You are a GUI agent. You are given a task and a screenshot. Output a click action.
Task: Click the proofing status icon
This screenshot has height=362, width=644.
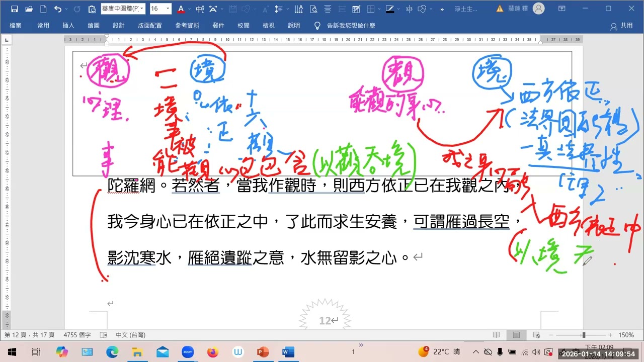point(103,335)
